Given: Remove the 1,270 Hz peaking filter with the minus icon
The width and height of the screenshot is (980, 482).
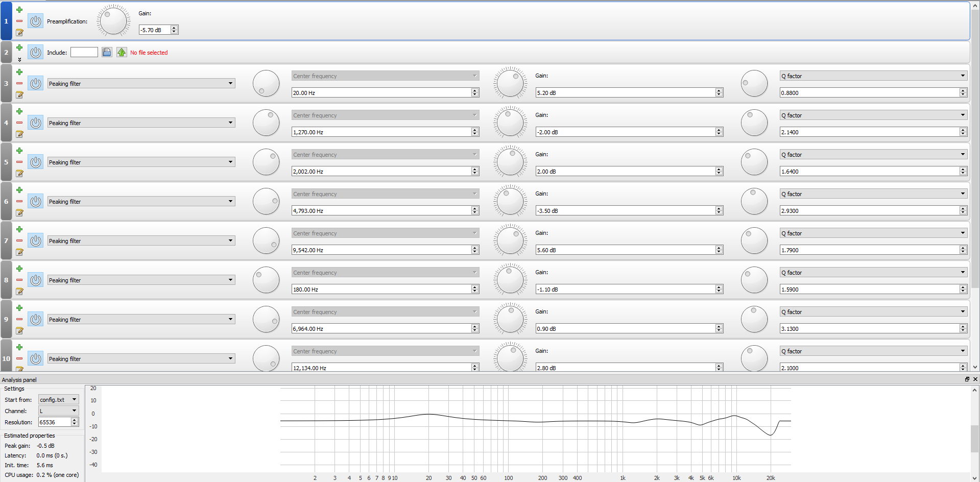Looking at the screenshot, I should point(19,123).
